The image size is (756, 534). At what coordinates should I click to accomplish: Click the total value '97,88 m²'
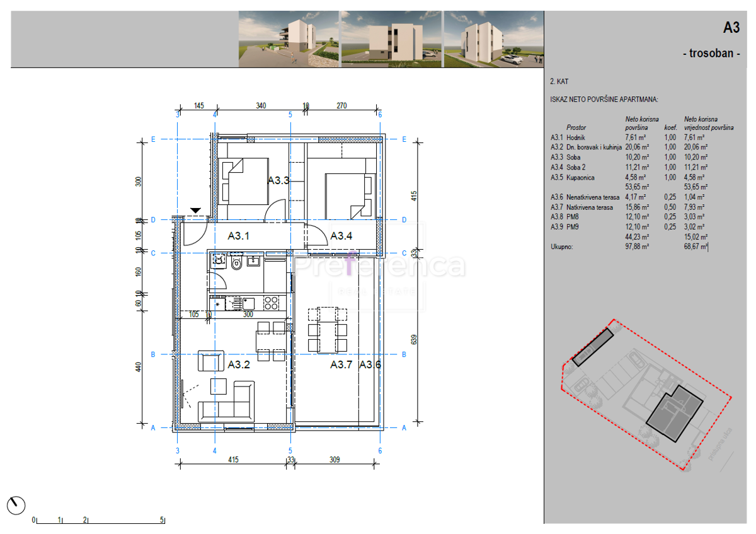638,248
